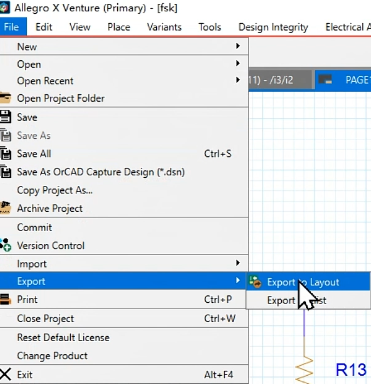Screen dimensions: 371x384
Task: Click the Print printer icon
Action: (x=6, y=299)
